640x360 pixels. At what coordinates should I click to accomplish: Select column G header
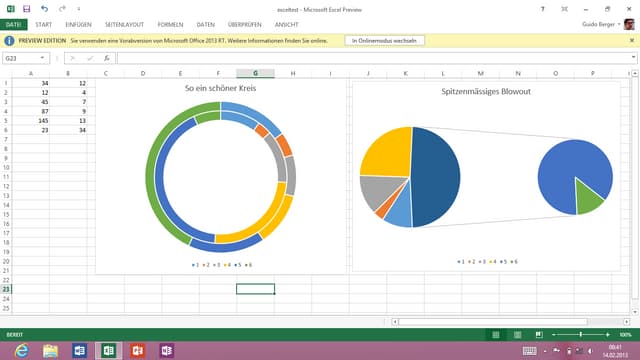coord(256,73)
